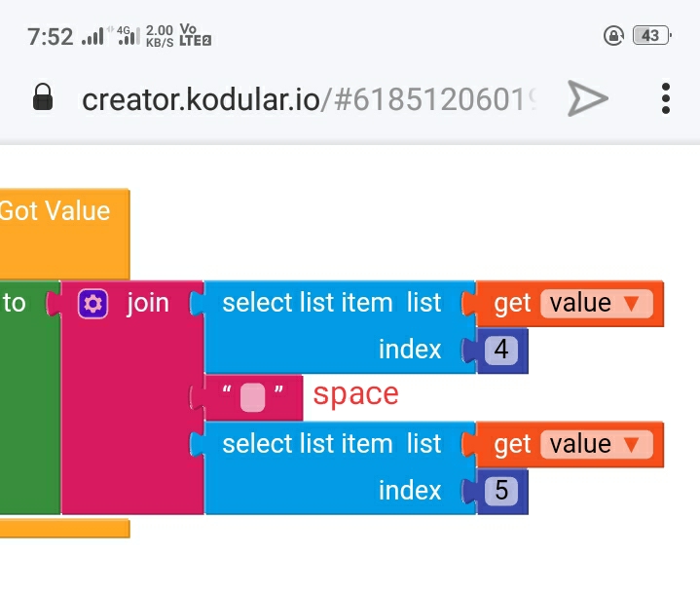The width and height of the screenshot is (700, 592).
Task: Tap the battery indicator showing 43
Action: click(651, 35)
